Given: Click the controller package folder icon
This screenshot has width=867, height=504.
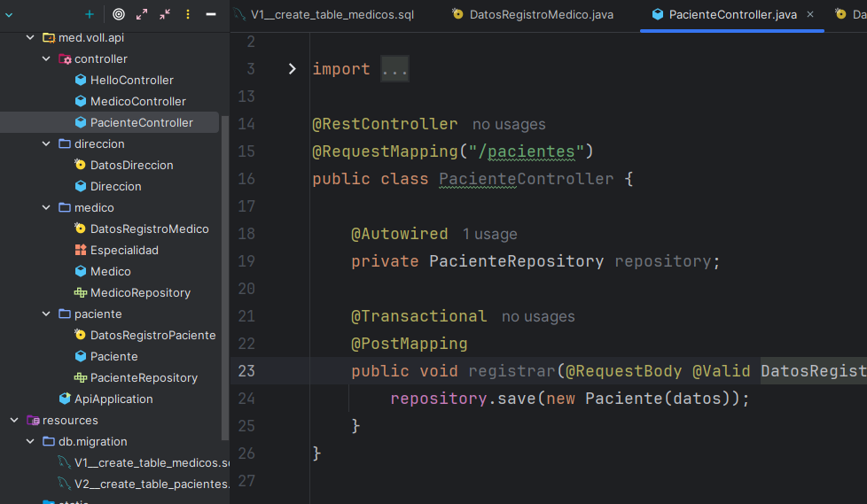Looking at the screenshot, I should pos(65,59).
